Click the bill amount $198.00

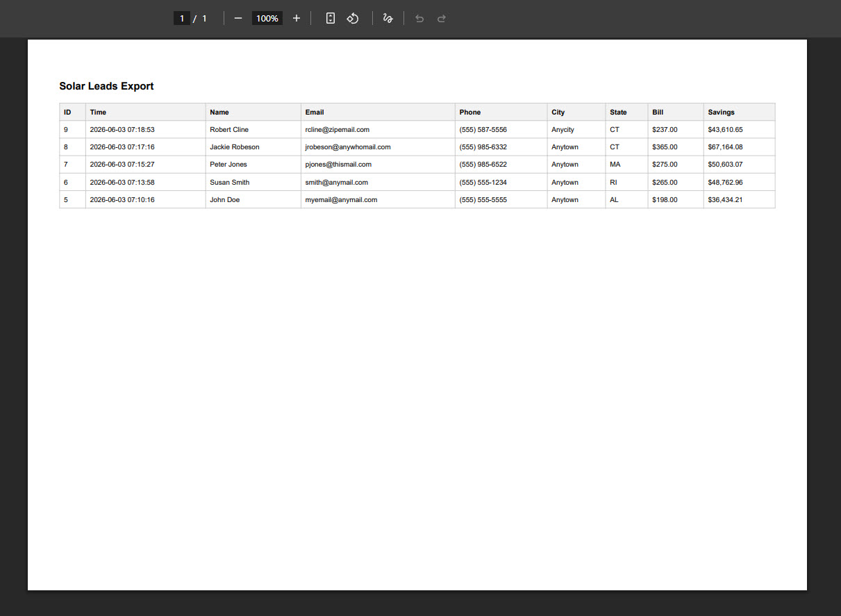[x=665, y=199]
